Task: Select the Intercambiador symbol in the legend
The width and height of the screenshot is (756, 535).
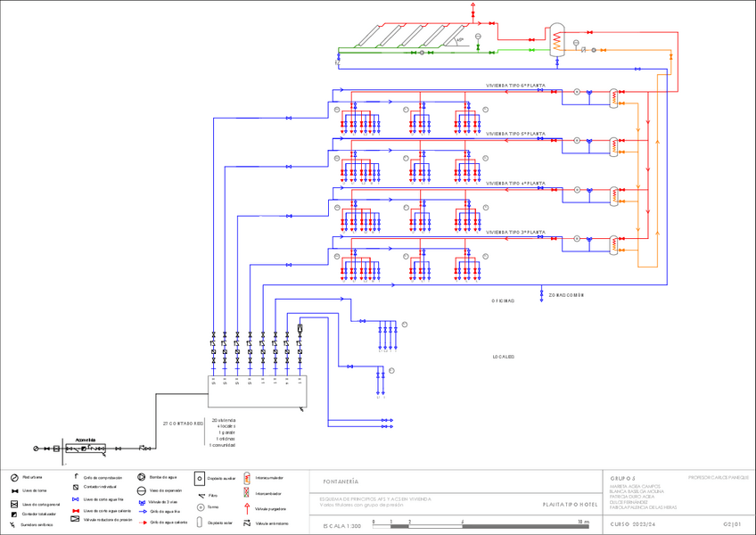Action: pyautogui.click(x=247, y=493)
